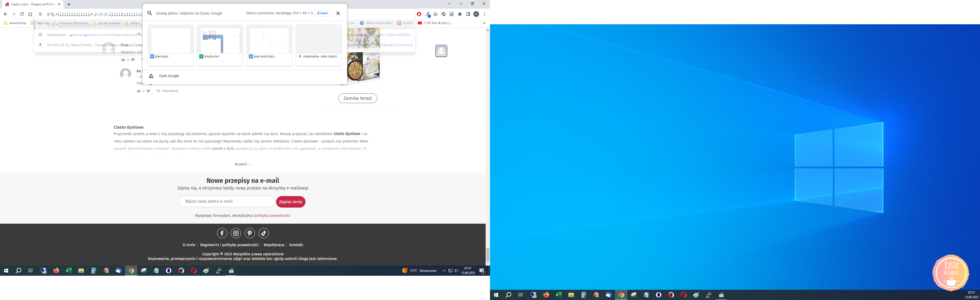Open Media Player Classic on wallpaper screen's taskbar

click(x=721, y=295)
